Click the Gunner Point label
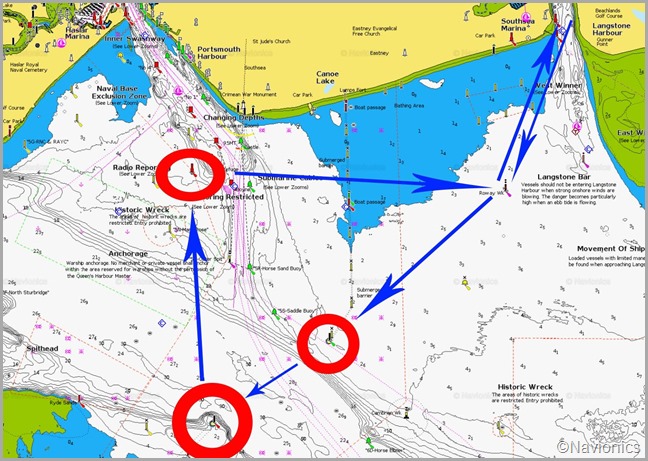 (x=605, y=41)
